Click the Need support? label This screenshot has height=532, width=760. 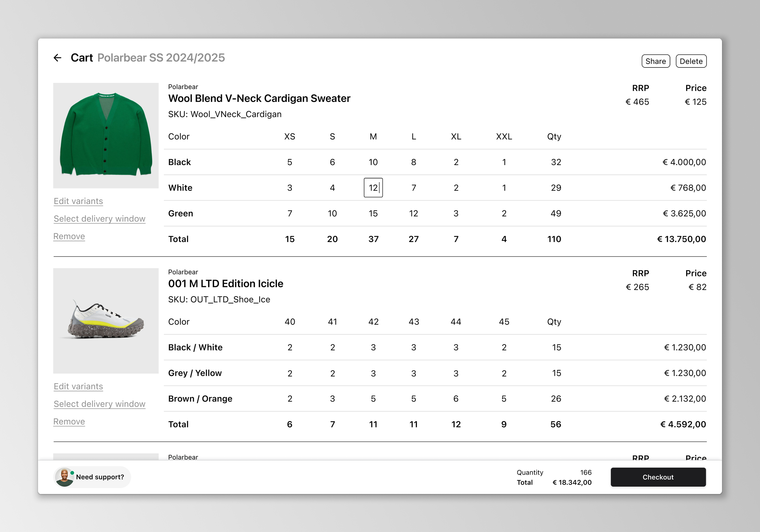(100, 477)
